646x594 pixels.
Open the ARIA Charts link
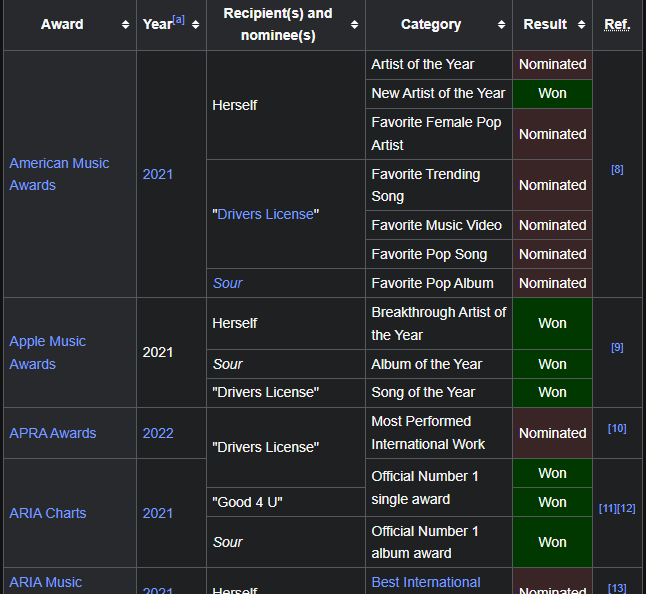pos(48,513)
